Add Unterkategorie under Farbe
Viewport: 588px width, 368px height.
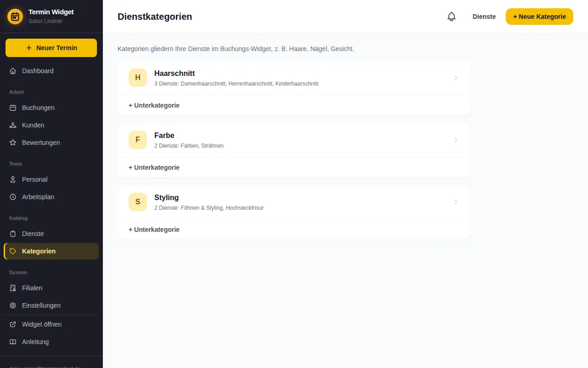154,167
